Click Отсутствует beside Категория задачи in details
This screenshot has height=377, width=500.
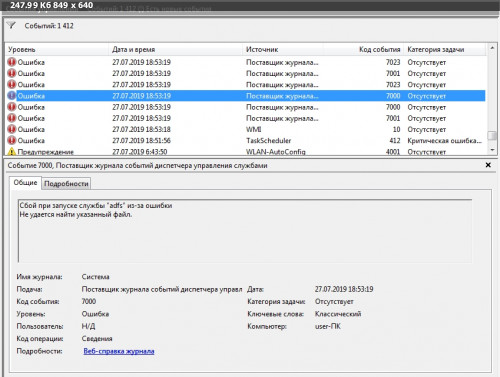click(334, 301)
